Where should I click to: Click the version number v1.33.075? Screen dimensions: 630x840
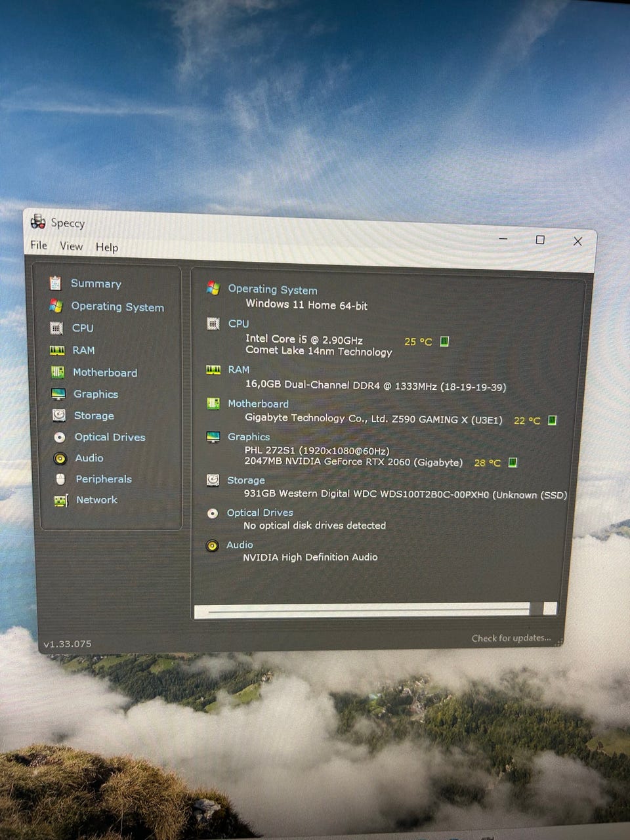pyautogui.click(x=68, y=644)
